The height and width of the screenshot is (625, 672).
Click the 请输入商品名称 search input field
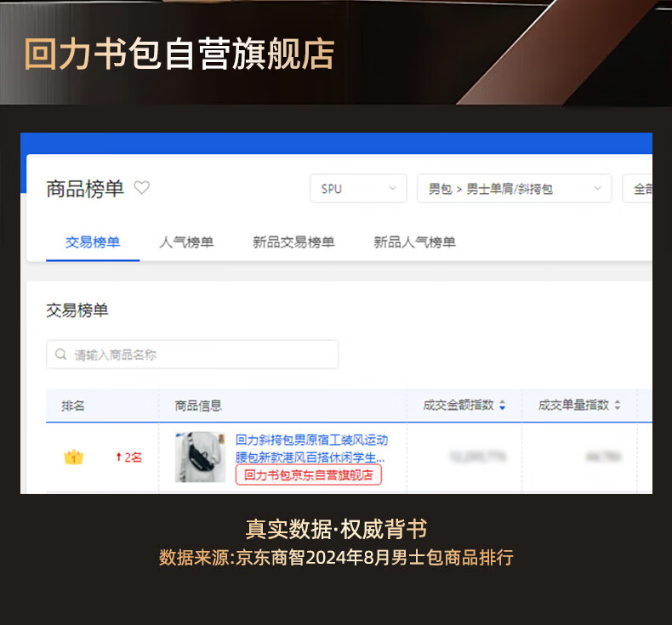click(x=192, y=355)
